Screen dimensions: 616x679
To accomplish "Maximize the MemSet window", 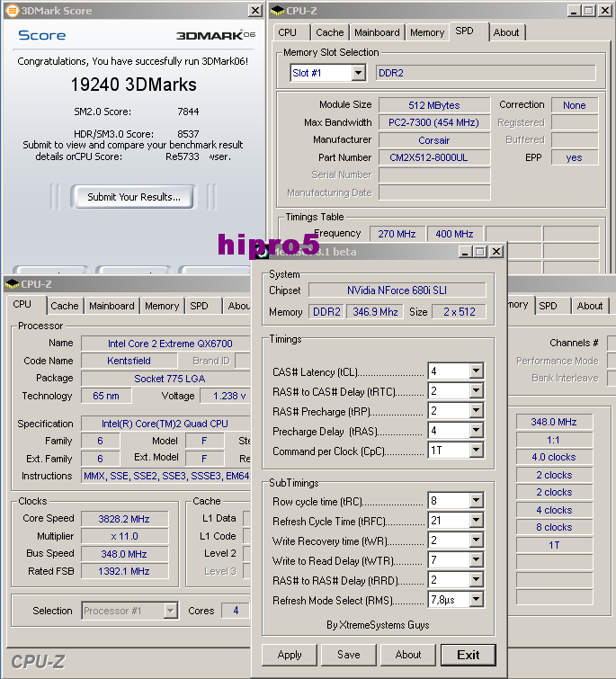I will [479, 252].
